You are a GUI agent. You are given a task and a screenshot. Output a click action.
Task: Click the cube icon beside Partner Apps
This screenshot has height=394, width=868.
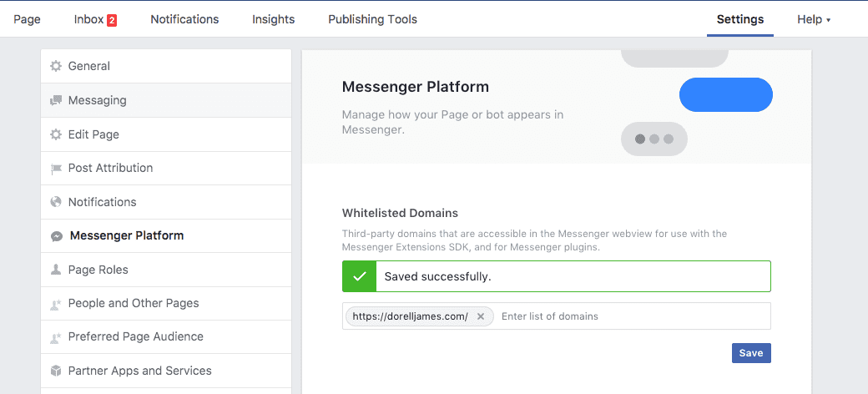click(56, 371)
